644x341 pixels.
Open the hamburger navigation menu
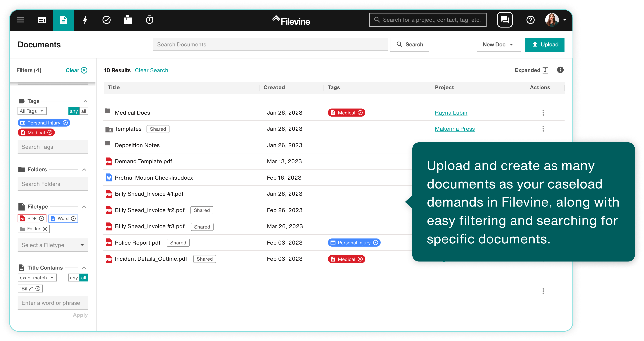(x=20, y=20)
